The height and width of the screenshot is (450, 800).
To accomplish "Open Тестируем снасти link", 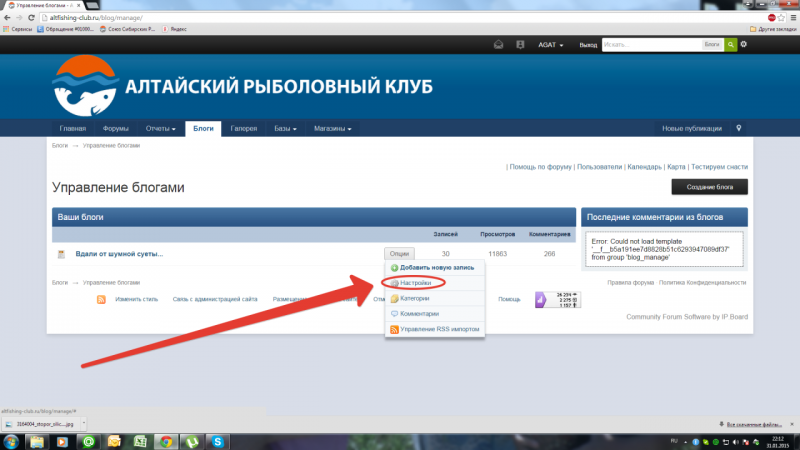I will [x=719, y=167].
